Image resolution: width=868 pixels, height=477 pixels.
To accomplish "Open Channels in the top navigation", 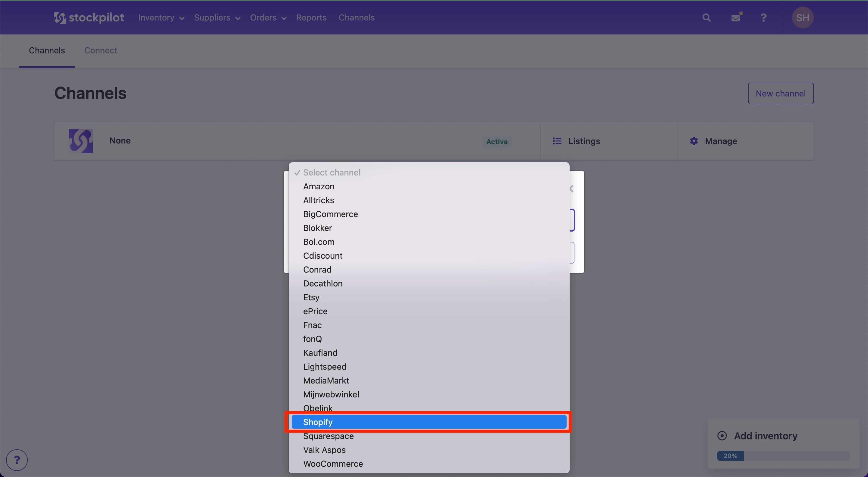I will pyautogui.click(x=357, y=17).
